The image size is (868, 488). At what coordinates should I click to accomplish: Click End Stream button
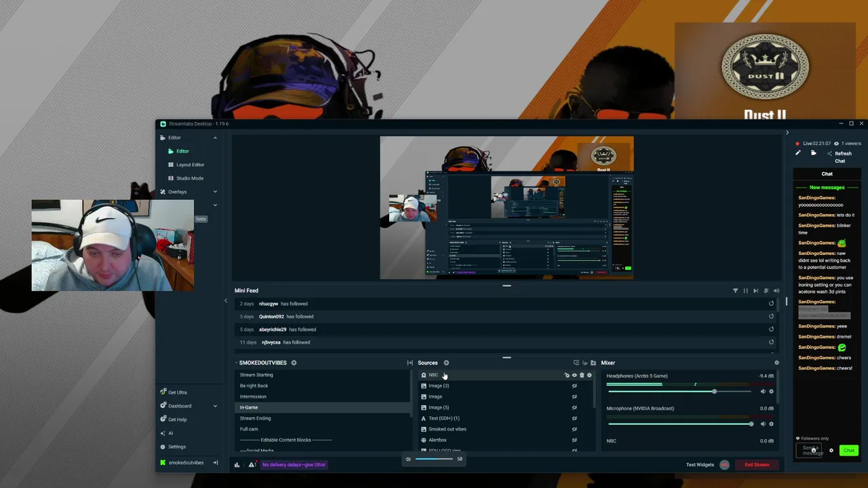click(x=757, y=465)
